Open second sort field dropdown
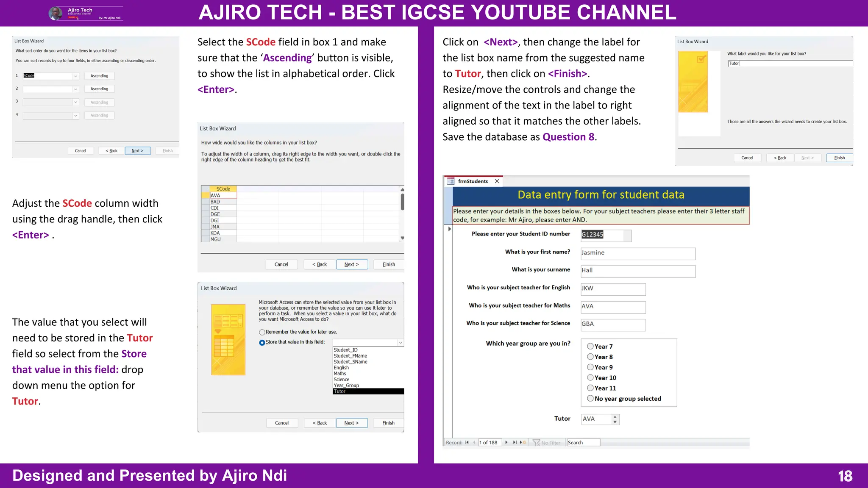The height and width of the screenshot is (488, 868). [75, 89]
